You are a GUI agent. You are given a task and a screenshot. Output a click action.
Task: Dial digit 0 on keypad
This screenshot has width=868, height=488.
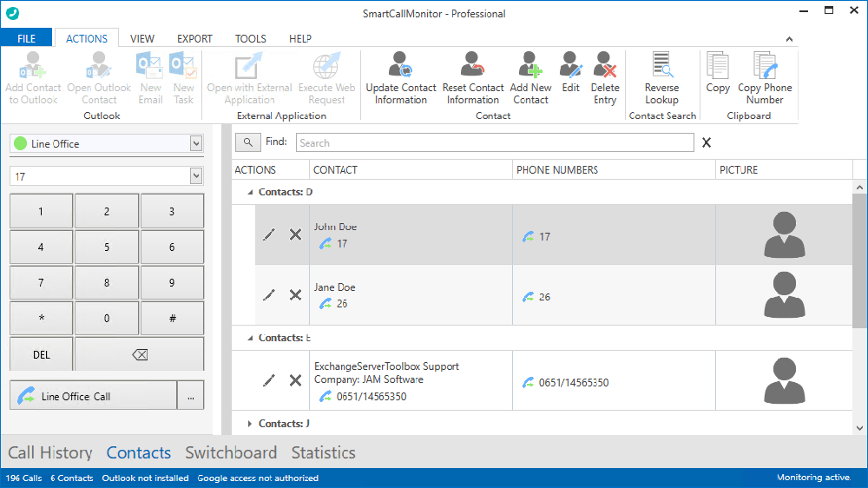click(107, 319)
